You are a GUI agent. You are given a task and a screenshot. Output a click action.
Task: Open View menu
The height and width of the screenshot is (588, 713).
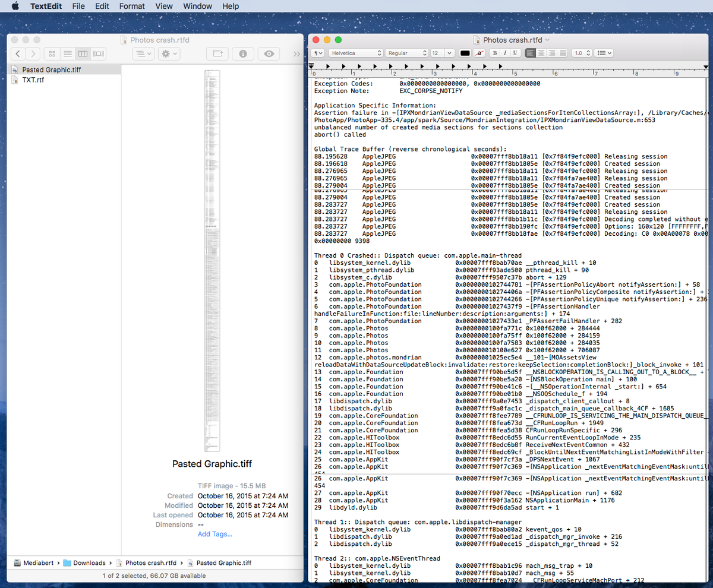point(164,6)
